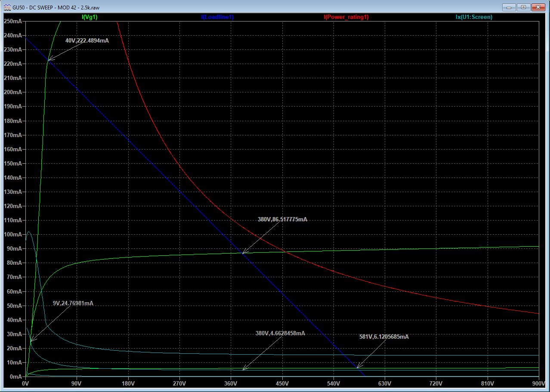This screenshot has height=392, width=550.
Task: Click the 200mA vertical axis label
Action: (12, 92)
